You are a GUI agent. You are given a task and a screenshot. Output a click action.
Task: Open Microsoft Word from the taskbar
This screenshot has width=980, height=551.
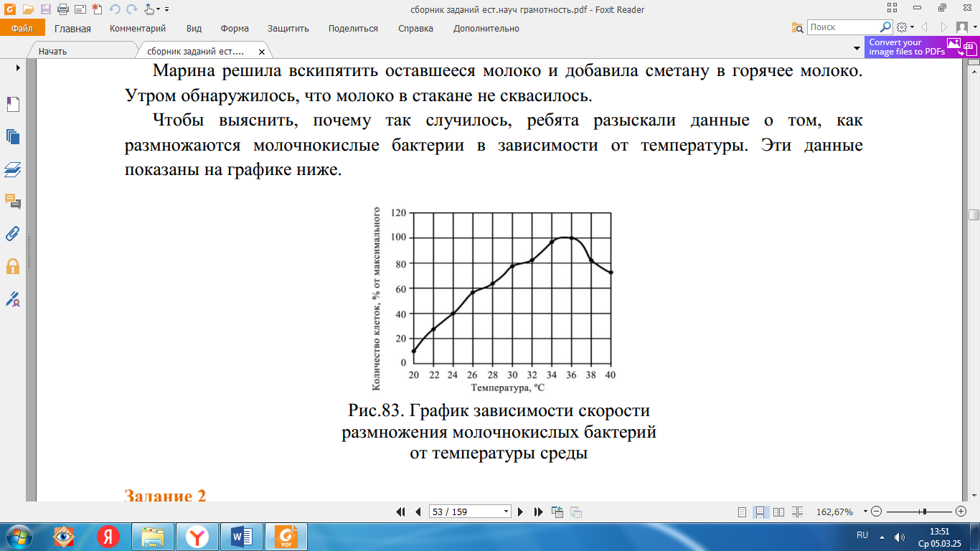coord(242,537)
